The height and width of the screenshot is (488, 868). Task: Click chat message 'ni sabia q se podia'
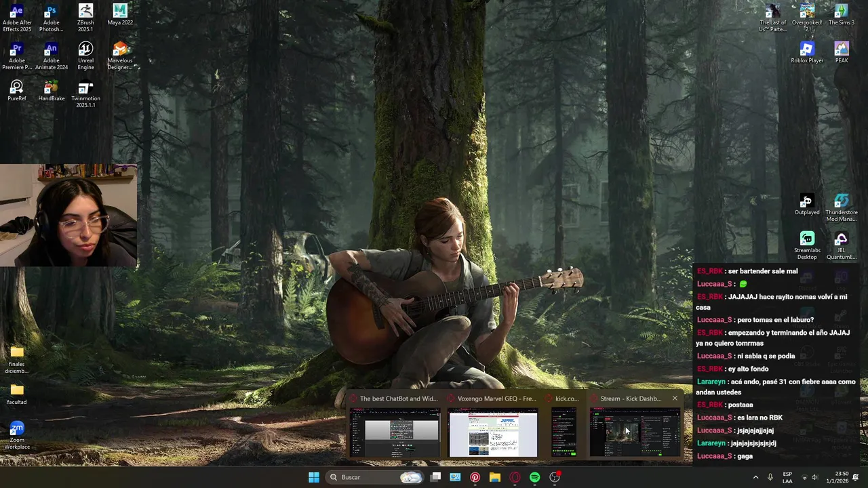pos(766,356)
